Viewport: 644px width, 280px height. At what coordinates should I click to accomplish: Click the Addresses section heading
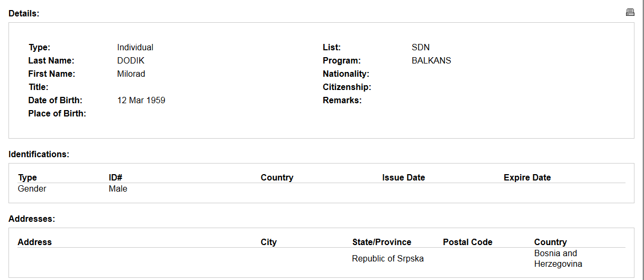point(32,219)
